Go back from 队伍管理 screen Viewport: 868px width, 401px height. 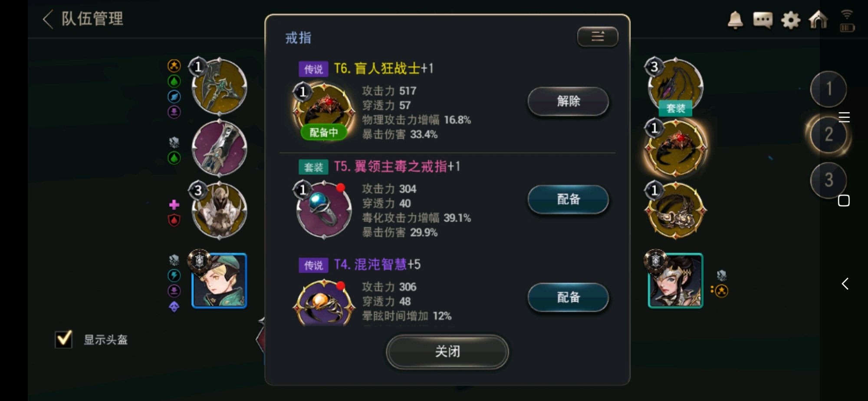(x=48, y=19)
